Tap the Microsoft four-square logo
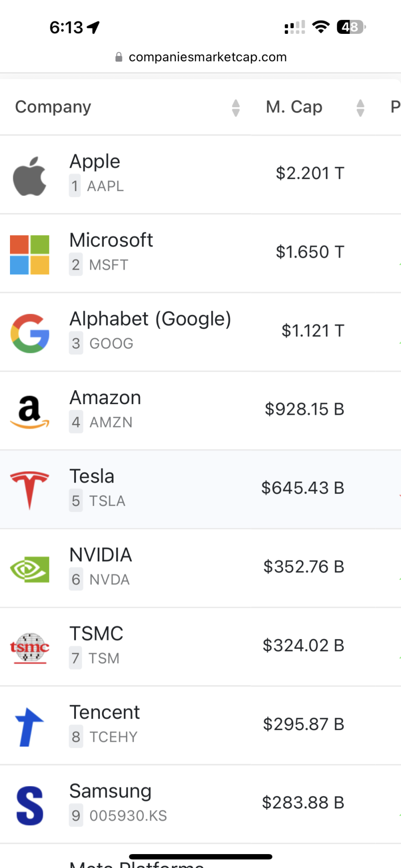This screenshot has height=868, width=401. 30,255
